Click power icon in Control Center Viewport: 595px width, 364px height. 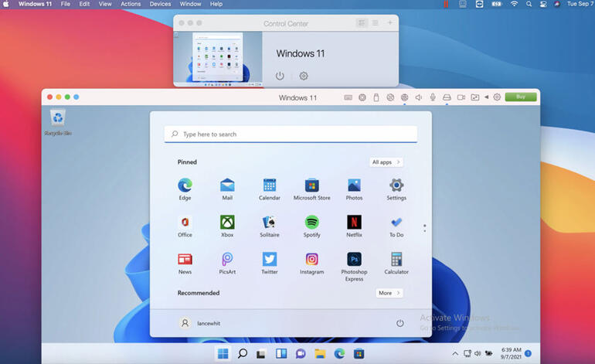point(280,76)
